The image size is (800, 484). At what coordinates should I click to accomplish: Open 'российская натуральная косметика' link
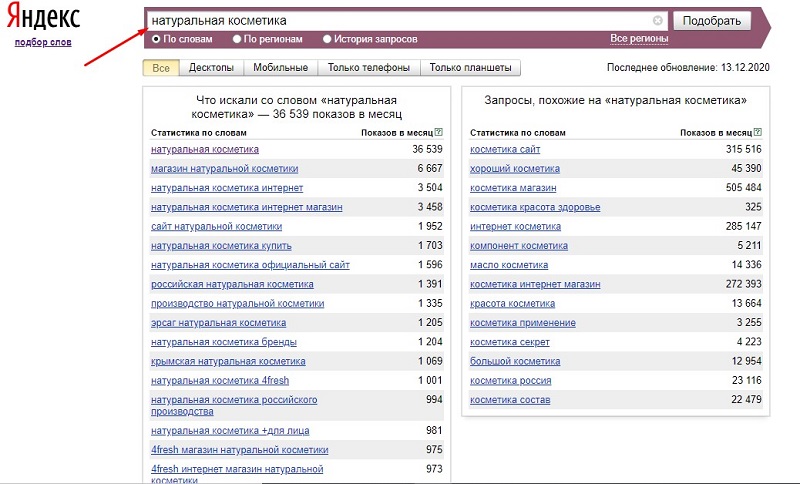232,285
